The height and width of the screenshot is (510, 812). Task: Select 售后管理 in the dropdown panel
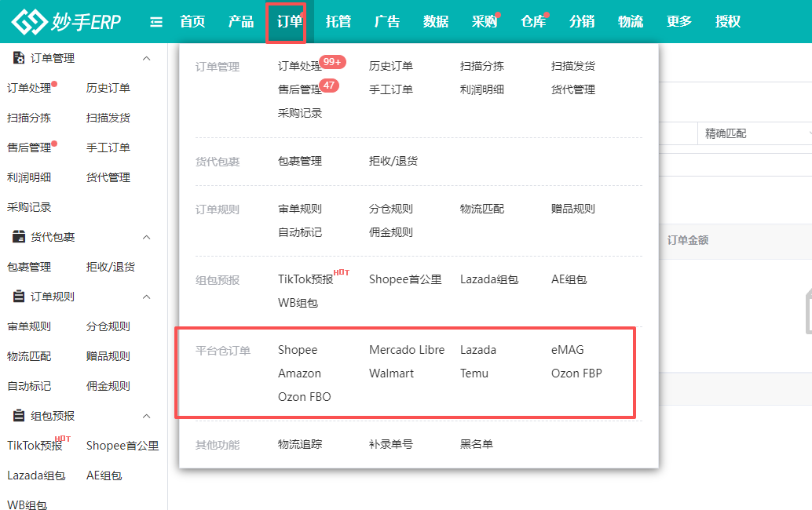tap(300, 89)
